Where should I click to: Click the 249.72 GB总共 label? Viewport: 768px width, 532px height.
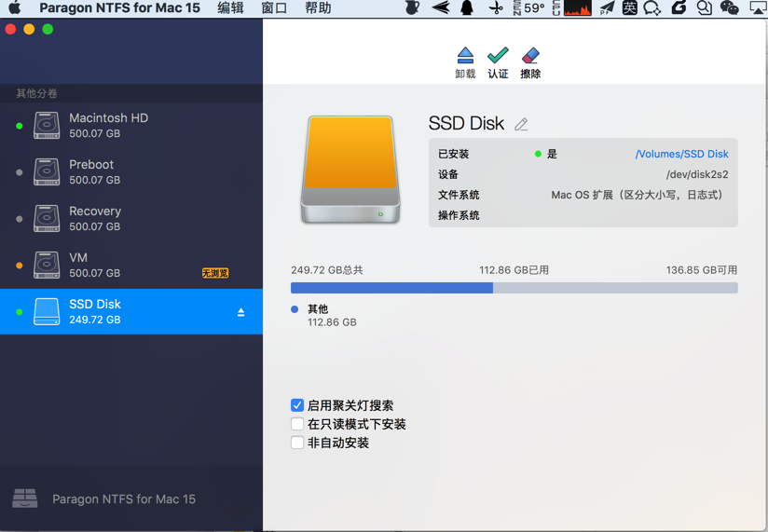[327, 270]
